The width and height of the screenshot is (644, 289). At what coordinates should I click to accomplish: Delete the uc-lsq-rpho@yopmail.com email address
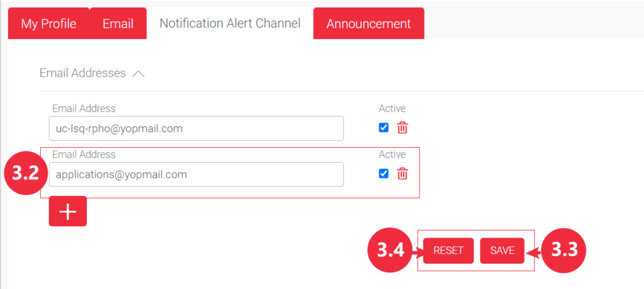pyautogui.click(x=402, y=128)
